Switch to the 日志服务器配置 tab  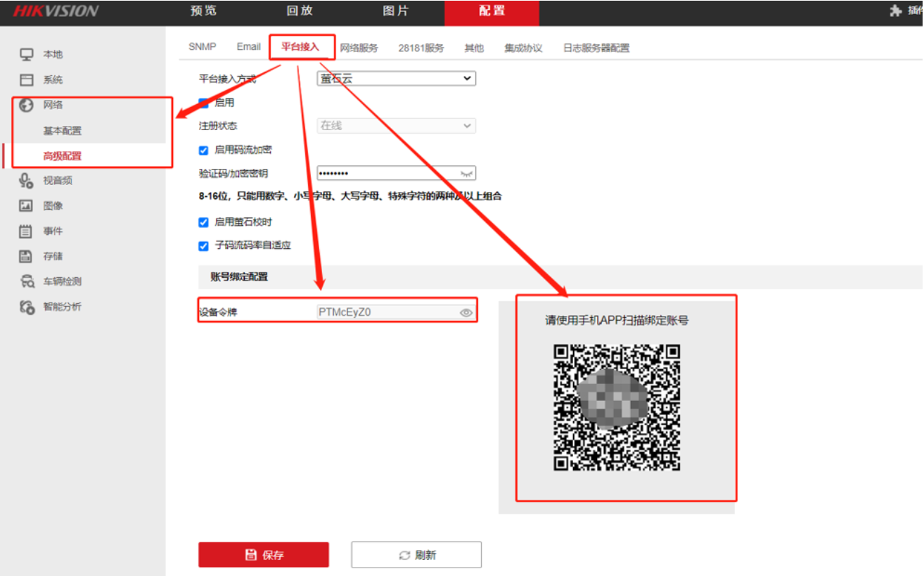click(x=596, y=48)
